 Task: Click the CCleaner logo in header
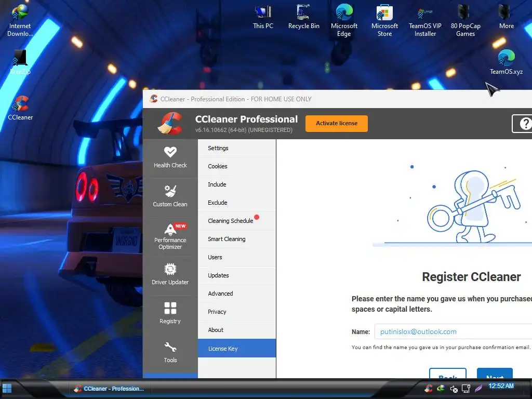170,124
